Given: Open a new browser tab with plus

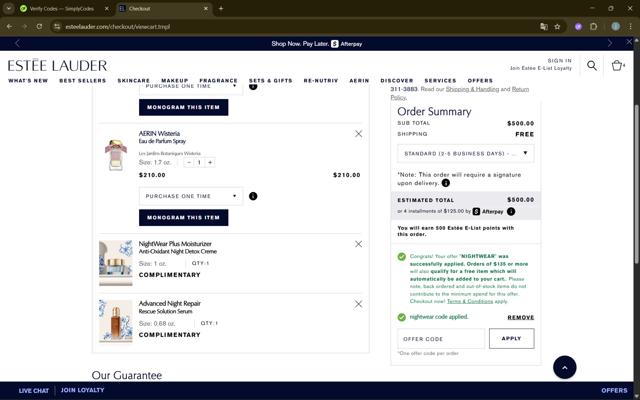Looking at the screenshot, I should (x=221, y=8).
